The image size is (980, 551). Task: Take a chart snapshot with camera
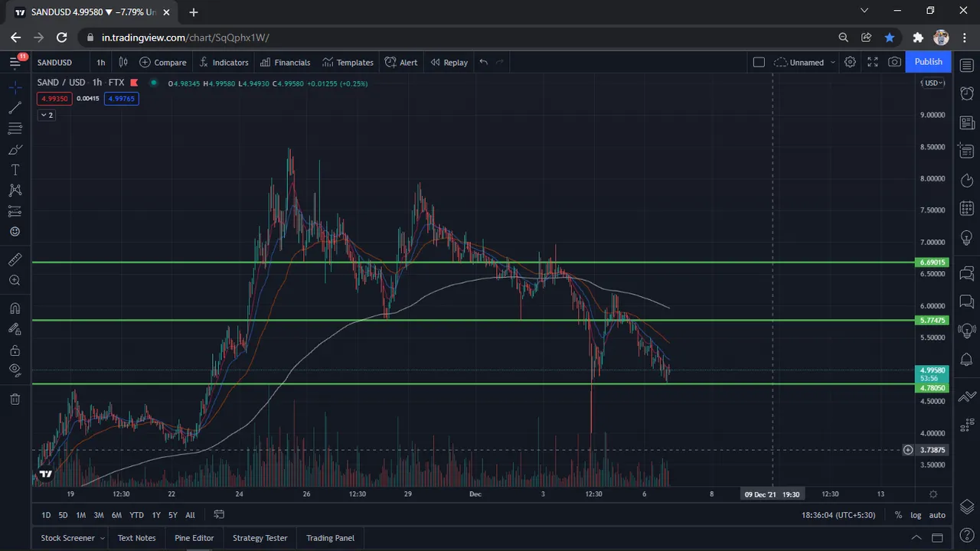pyautogui.click(x=894, y=63)
